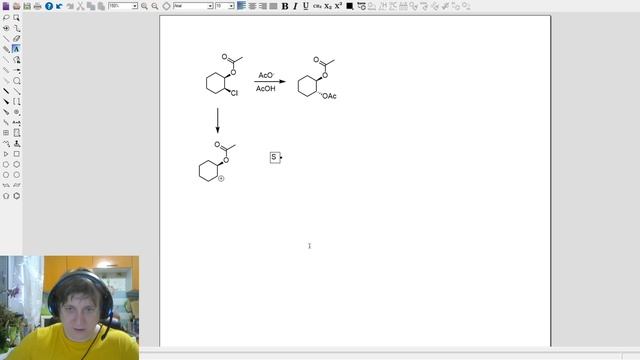The width and height of the screenshot is (640, 360).
Task: Apply CH2 chemical formula formatting
Action: click(x=317, y=6)
